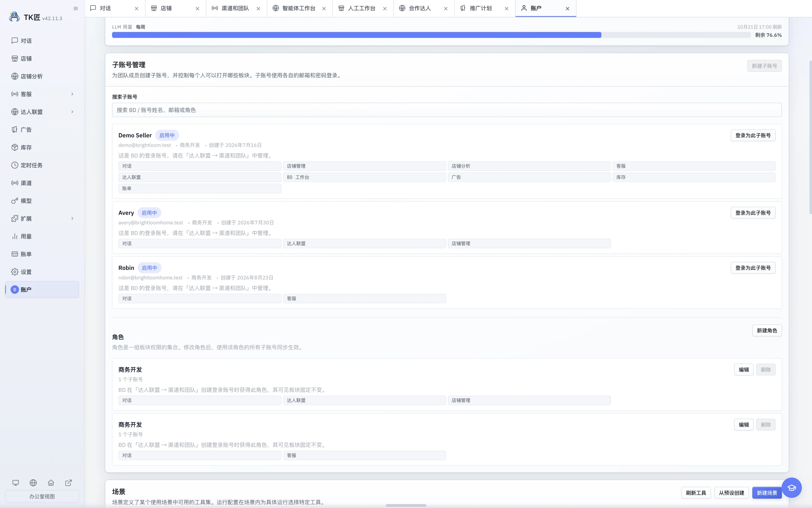Collapse the sidebar with the hamburger icon
The width and height of the screenshot is (812, 508).
(75, 8)
